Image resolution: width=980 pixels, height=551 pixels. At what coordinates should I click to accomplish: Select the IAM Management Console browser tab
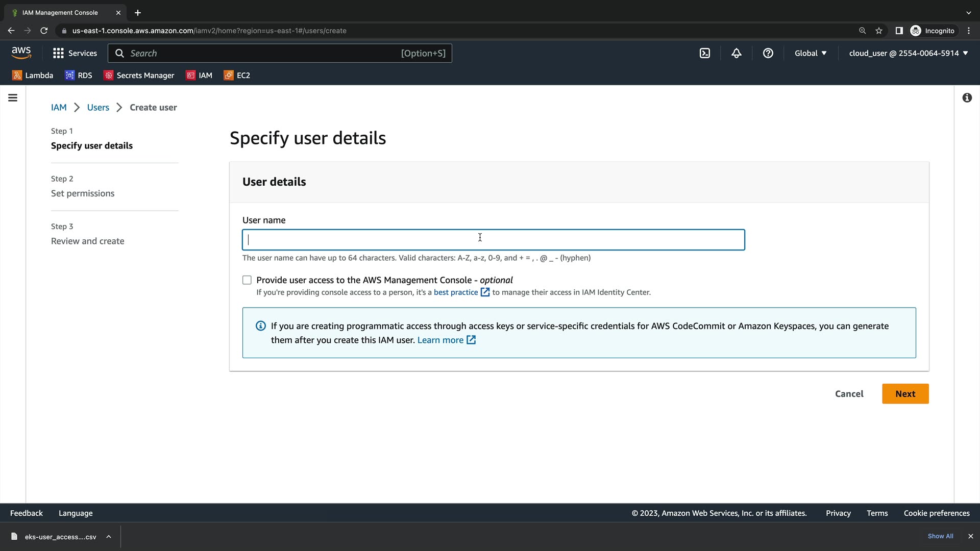pos(60,12)
